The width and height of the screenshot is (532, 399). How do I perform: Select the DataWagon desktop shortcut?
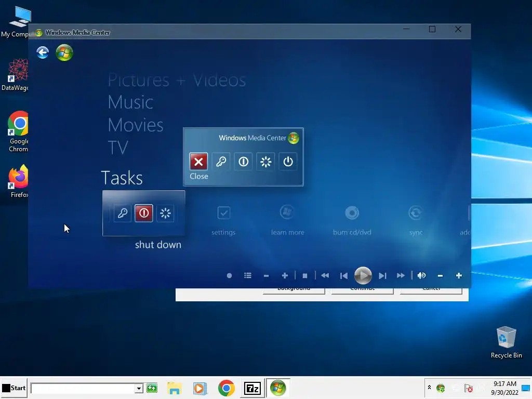(15, 75)
